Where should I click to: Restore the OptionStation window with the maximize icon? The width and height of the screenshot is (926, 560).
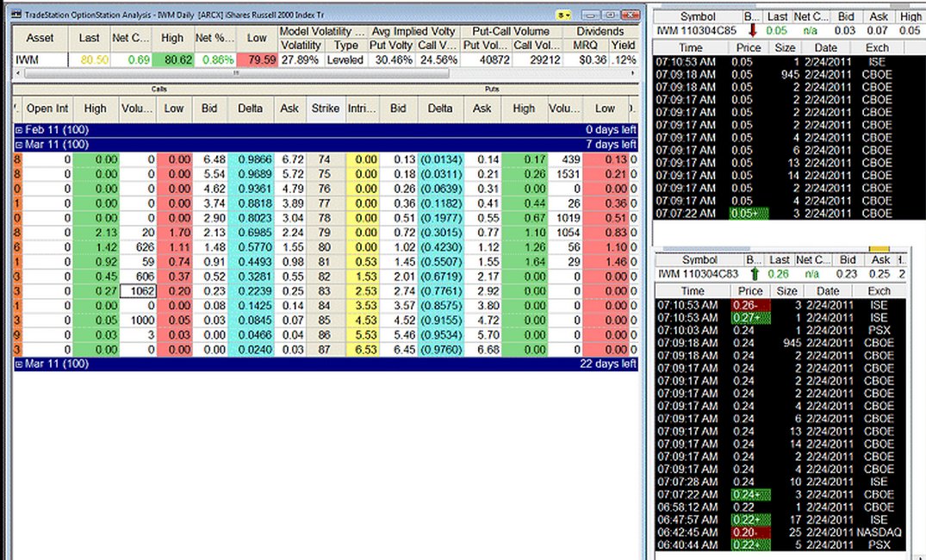(611, 15)
